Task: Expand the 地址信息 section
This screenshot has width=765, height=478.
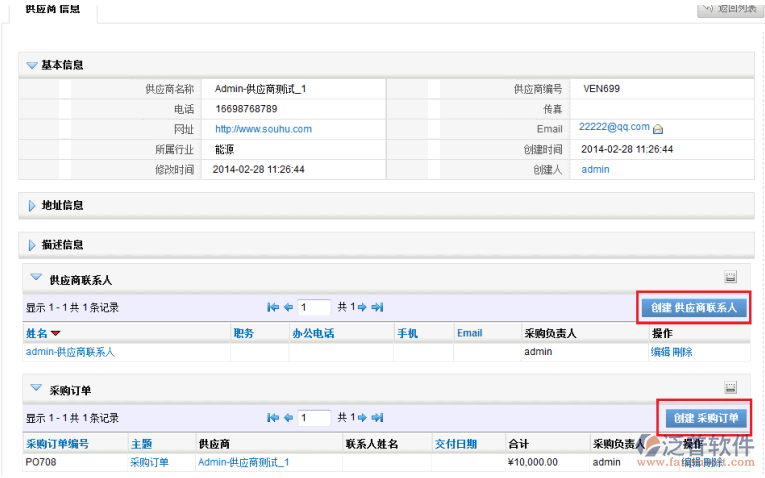Action: [32, 205]
